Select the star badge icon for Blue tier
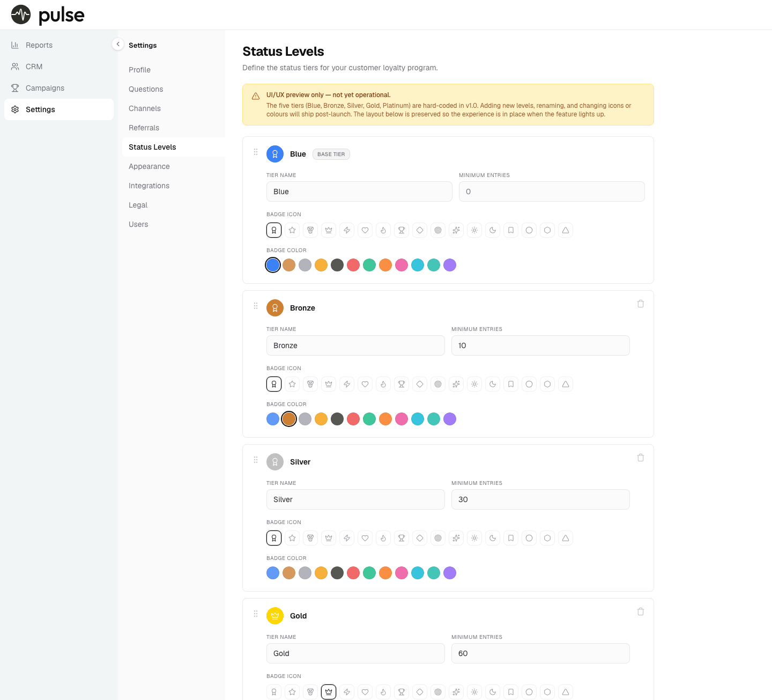 click(x=292, y=230)
